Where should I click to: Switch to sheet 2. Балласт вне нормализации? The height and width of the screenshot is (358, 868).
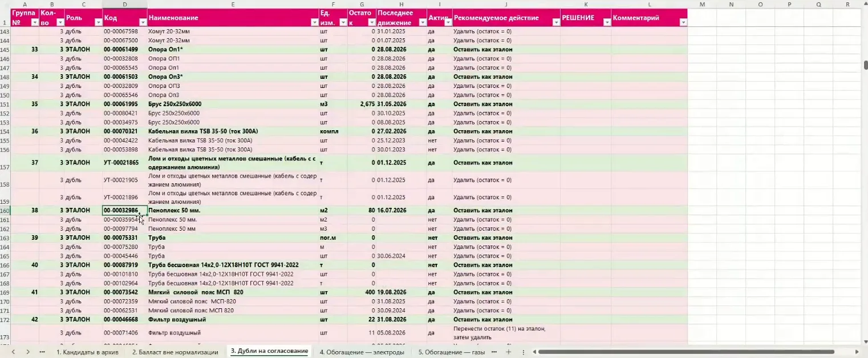(x=175, y=352)
